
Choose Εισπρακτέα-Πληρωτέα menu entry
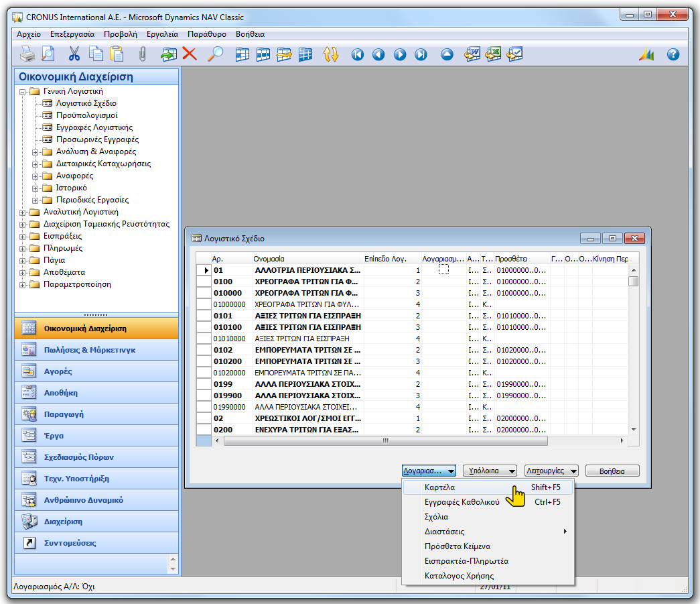(488, 561)
